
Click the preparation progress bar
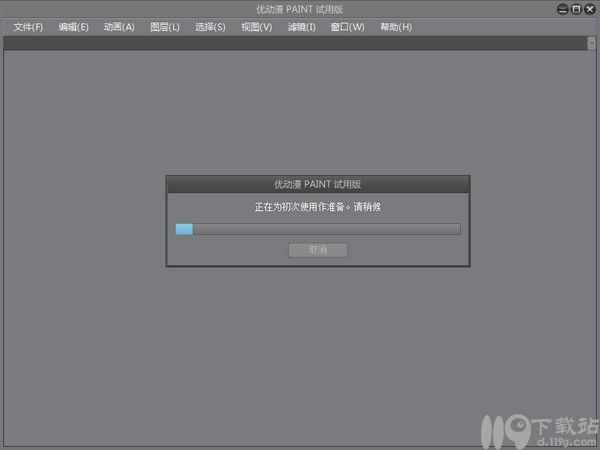coord(318,229)
